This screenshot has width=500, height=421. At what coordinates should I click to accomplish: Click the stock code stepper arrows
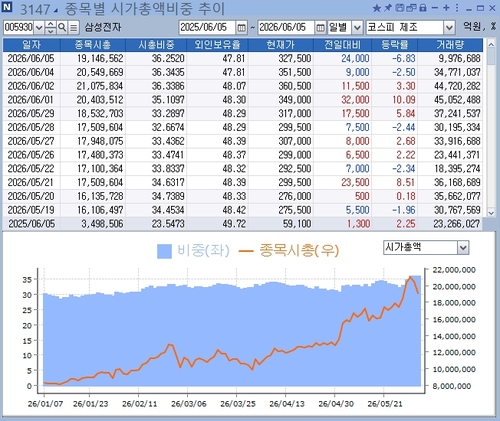pyautogui.click(x=50, y=27)
